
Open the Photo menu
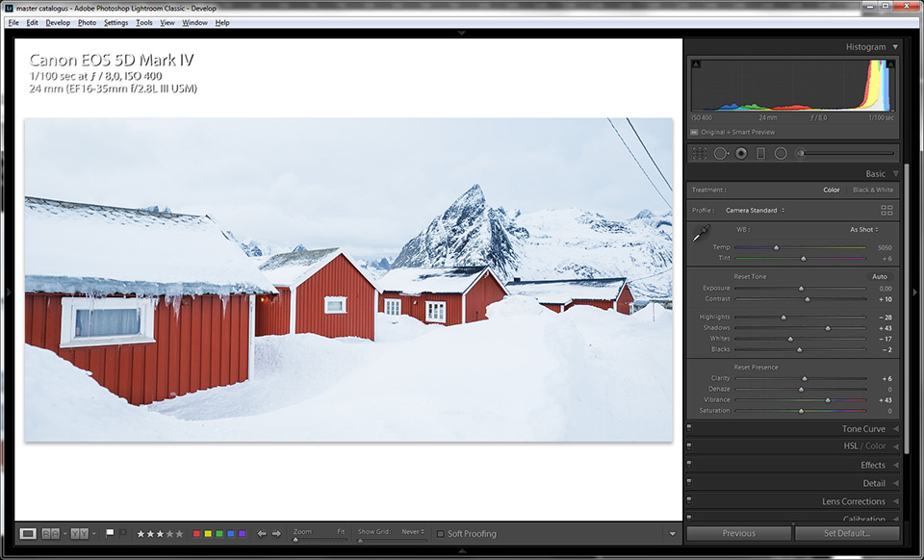click(x=88, y=23)
